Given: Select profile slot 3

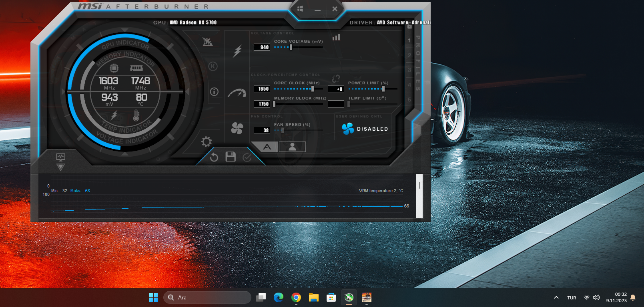Looking at the screenshot, I should (x=409, y=70).
